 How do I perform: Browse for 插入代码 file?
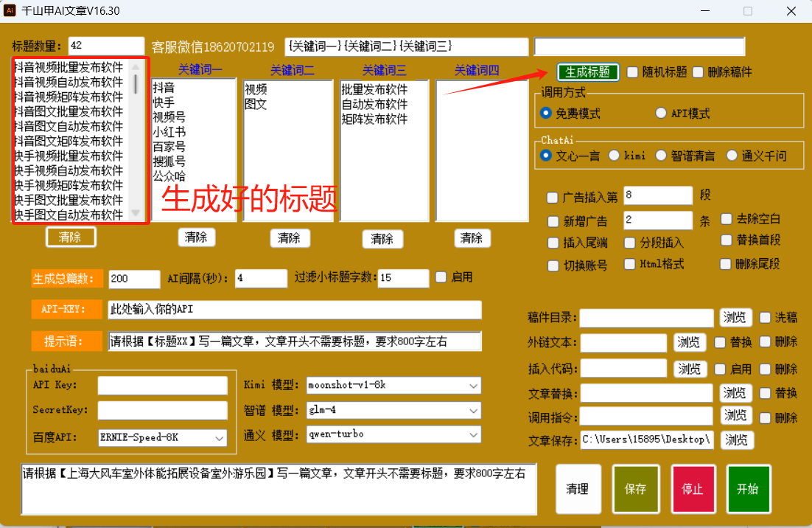(x=690, y=369)
